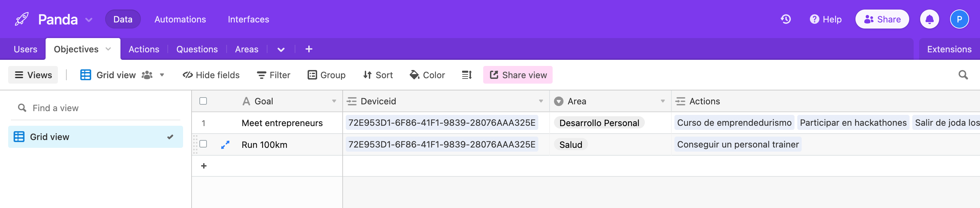980x208 pixels.
Task: Click the Area field single-select icon
Action: pyautogui.click(x=558, y=101)
